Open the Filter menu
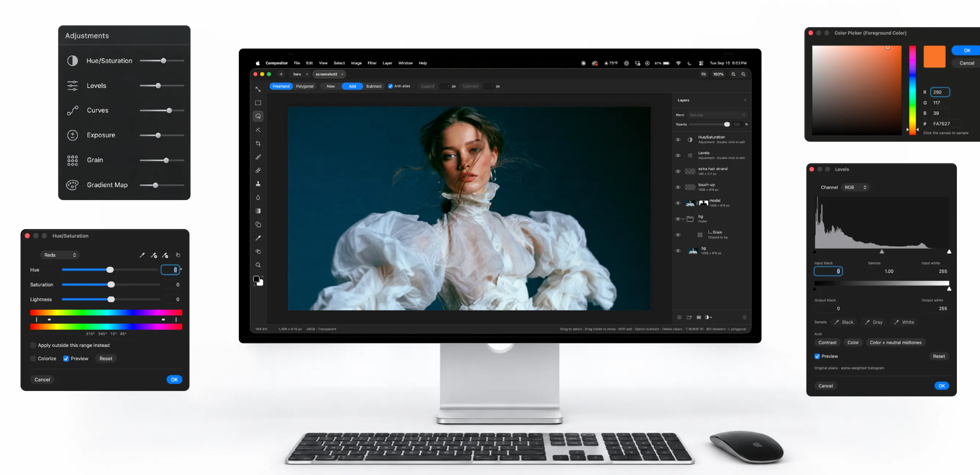Screen dimensions: 980x475 tap(372, 63)
